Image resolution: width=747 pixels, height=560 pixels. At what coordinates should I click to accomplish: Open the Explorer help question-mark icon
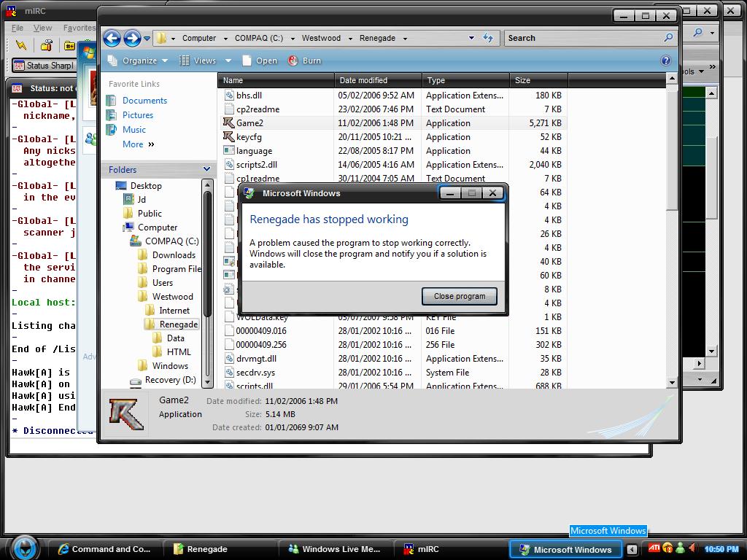pyautogui.click(x=665, y=61)
